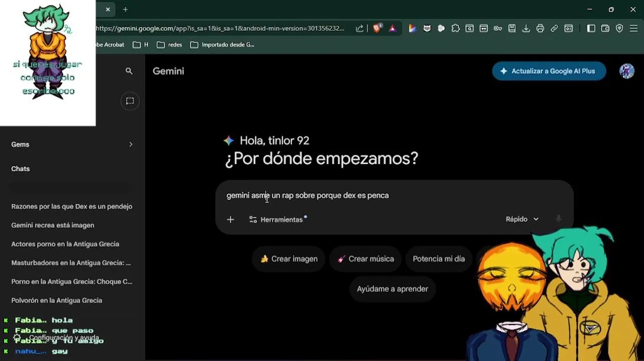Screen dimensions: 644x361
Task: Click the share page icon in address bar
Action: pos(360,29)
